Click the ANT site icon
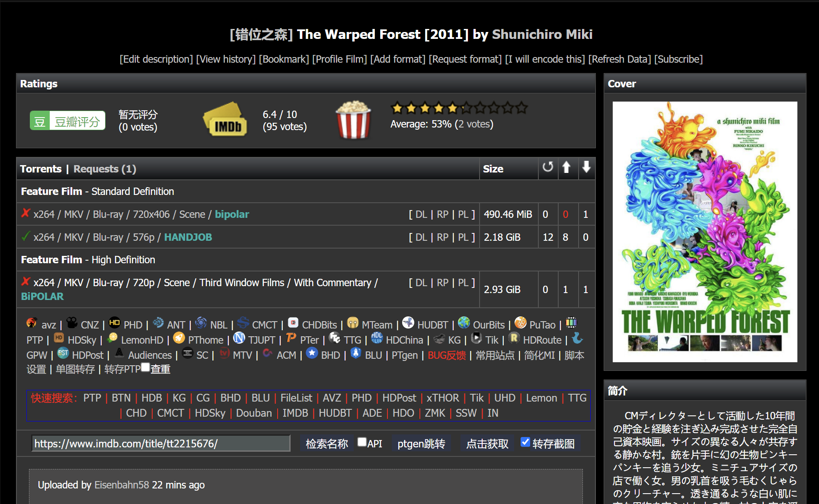 [x=158, y=322]
